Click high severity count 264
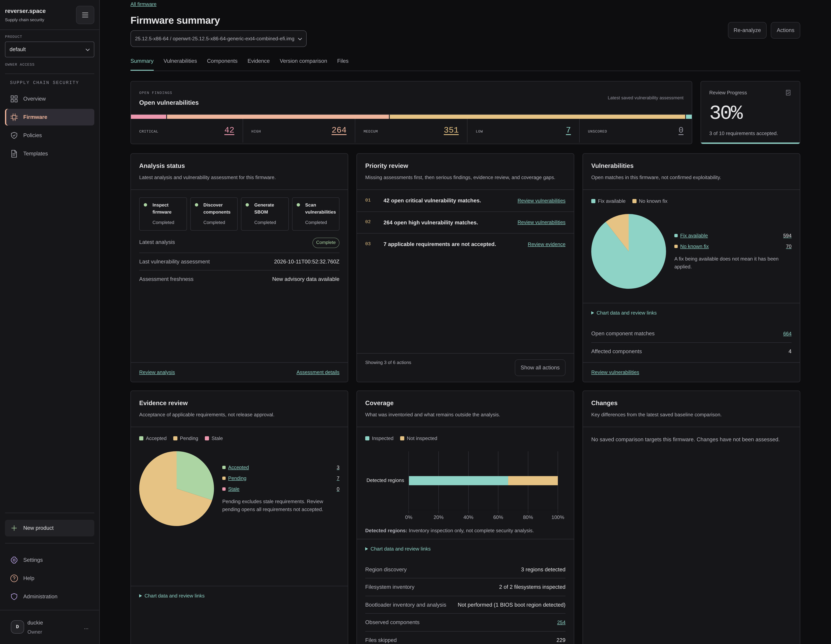The height and width of the screenshot is (644, 831). coord(339,130)
